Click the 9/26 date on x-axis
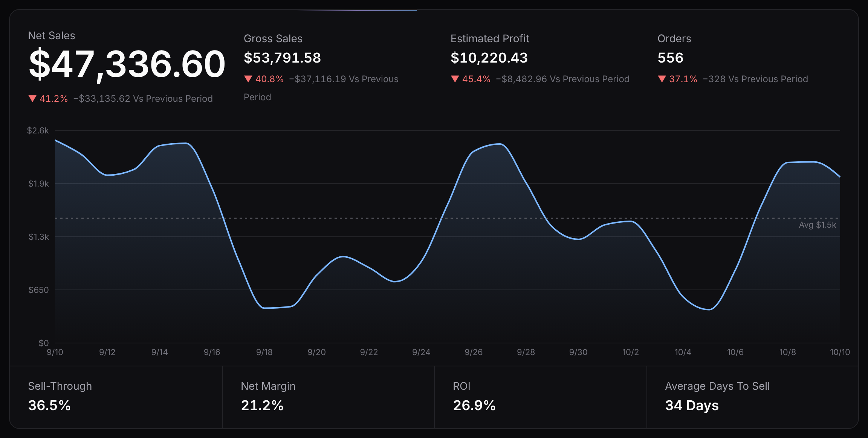Viewport: 868px width, 438px height. pyautogui.click(x=474, y=352)
